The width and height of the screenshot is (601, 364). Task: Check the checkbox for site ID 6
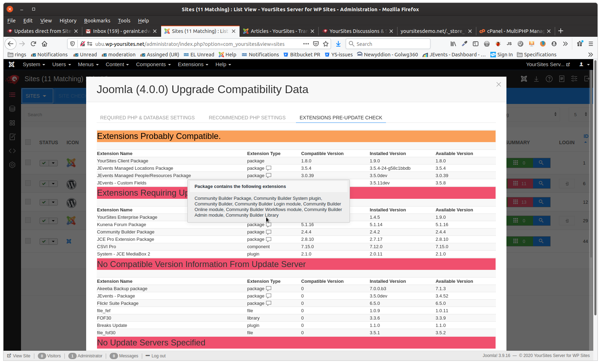tap(28, 183)
